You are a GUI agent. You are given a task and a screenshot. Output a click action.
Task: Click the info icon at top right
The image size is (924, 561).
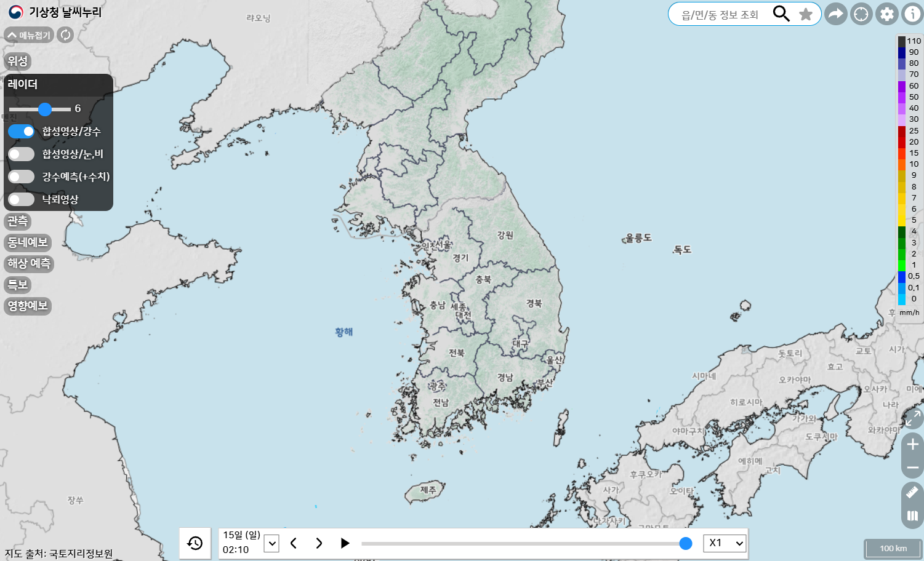pyautogui.click(x=912, y=14)
